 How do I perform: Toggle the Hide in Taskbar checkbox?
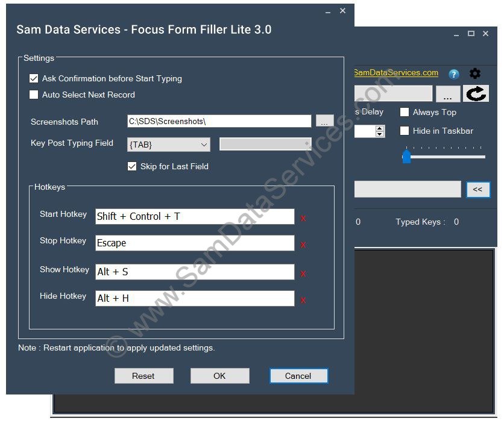(404, 131)
